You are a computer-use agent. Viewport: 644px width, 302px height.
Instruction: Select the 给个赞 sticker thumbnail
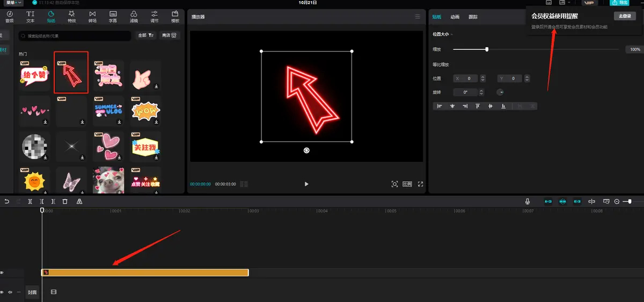pyautogui.click(x=33, y=75)
